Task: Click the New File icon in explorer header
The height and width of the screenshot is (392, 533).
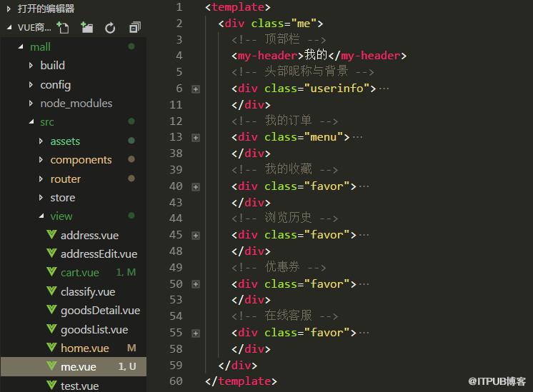Action: (63, 28)
